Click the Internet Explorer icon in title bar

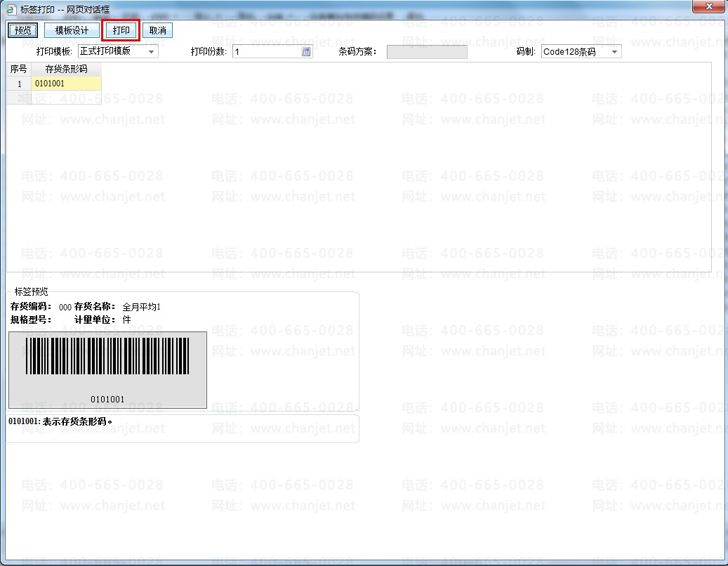pyautogui.click(x=11, y=9)
